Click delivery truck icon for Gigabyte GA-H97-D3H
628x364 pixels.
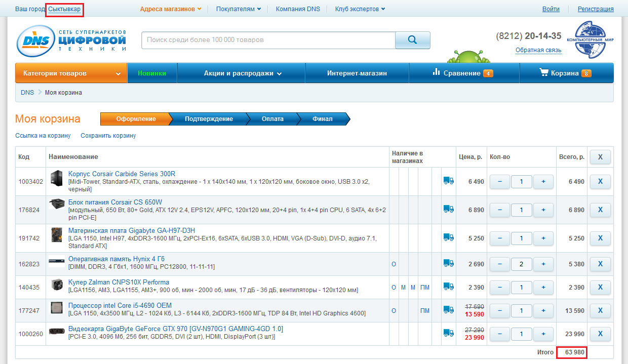click(448, 237)
